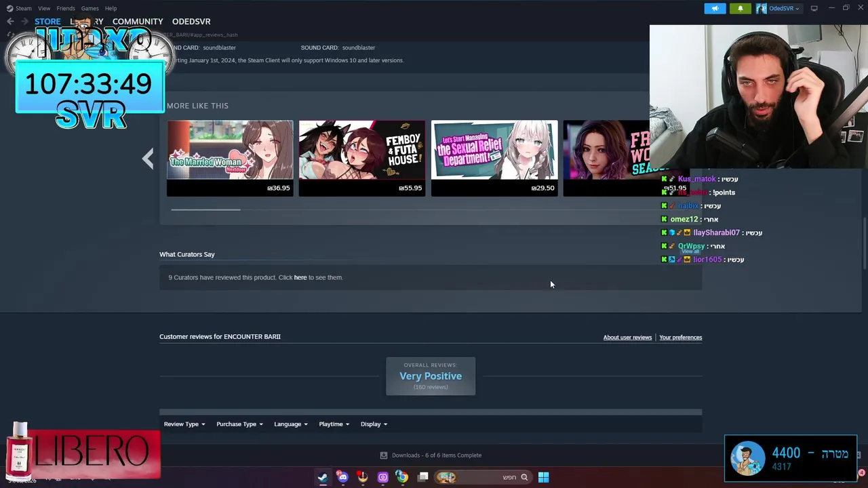
Task: Expand the Display filter
Action: 374,424
